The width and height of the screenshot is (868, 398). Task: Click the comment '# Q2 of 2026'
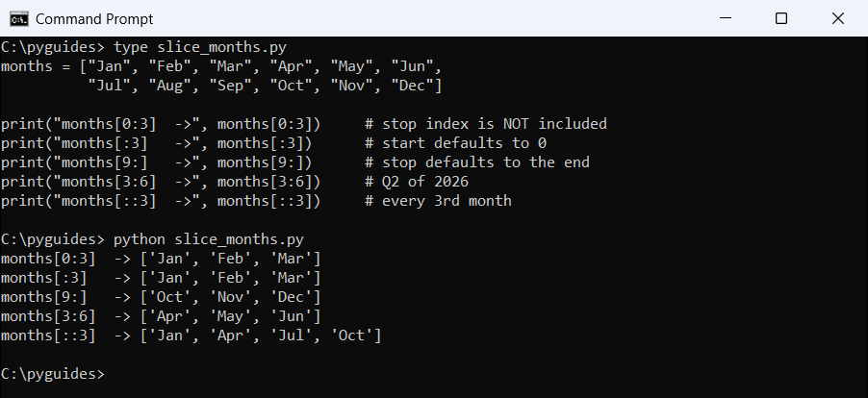417,182
